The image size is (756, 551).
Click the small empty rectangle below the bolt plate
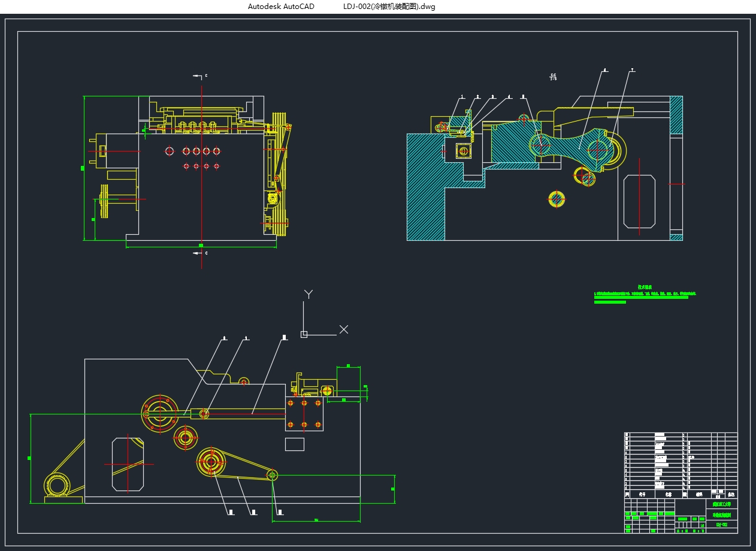294,444
